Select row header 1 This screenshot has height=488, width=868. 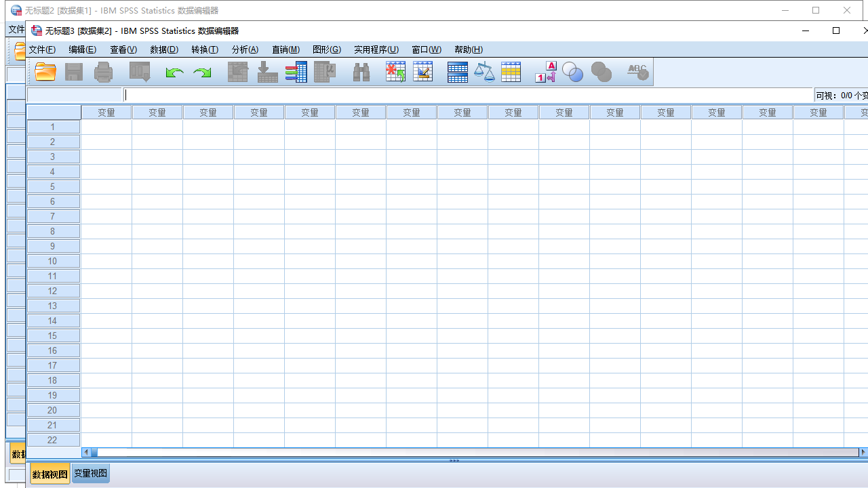pos(54,127)
